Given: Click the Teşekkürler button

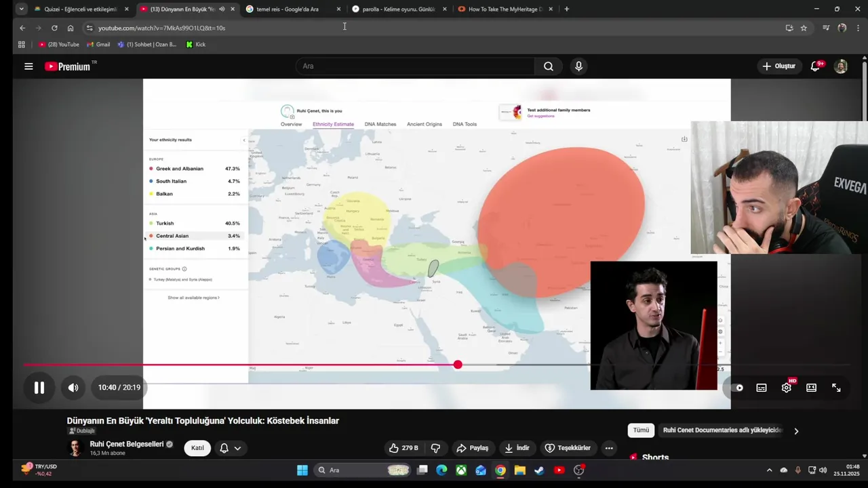Looking at the screenshot, I should click(x=568, y=448).
